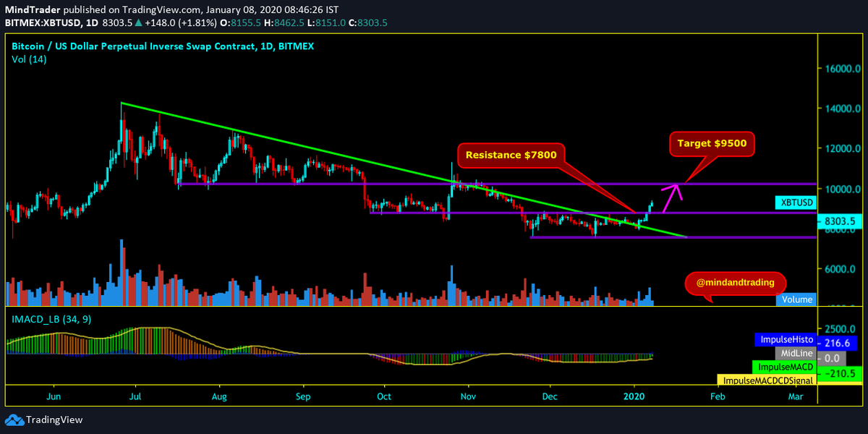Click the MidLine label tag
The image size is (868, 434).
point(794,354)
